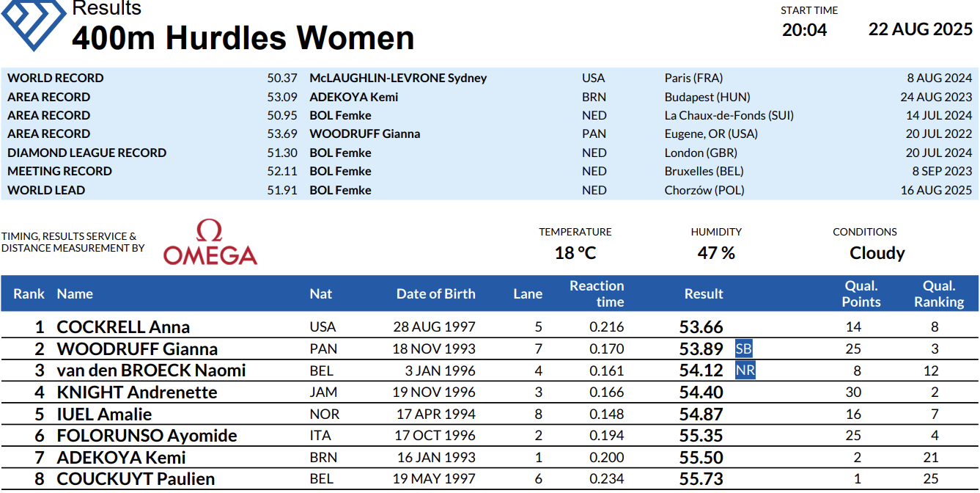This screenshot has width=980, height=493.
Task: Click the start time 20:04
Action: coord(804,30)
